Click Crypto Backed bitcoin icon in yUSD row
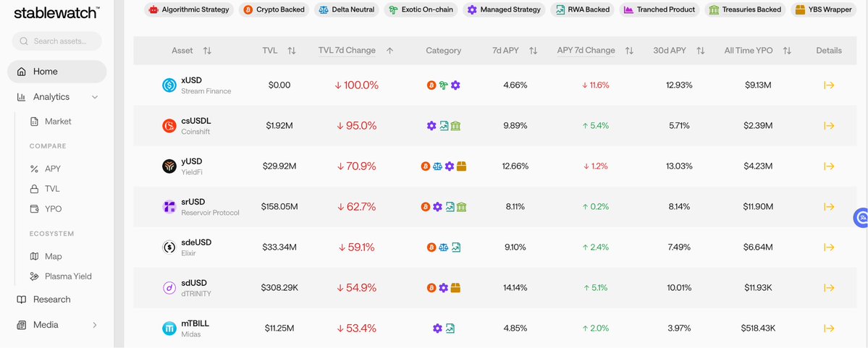Viewport: 868px width, 348px height. point(425,166)
